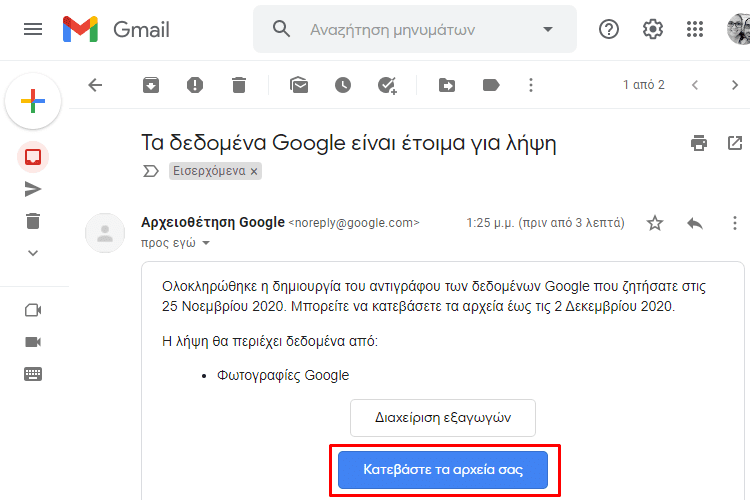This screenshot has width=750, height=500.
Task: Click sender name Αρχειοθέτηση Google
Action: (213, 222)
